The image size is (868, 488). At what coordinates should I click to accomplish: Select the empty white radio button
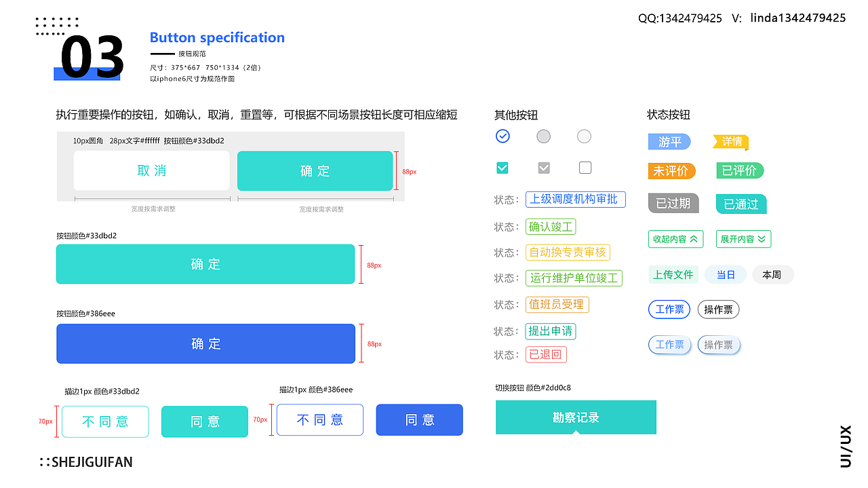tap(584, 136)
